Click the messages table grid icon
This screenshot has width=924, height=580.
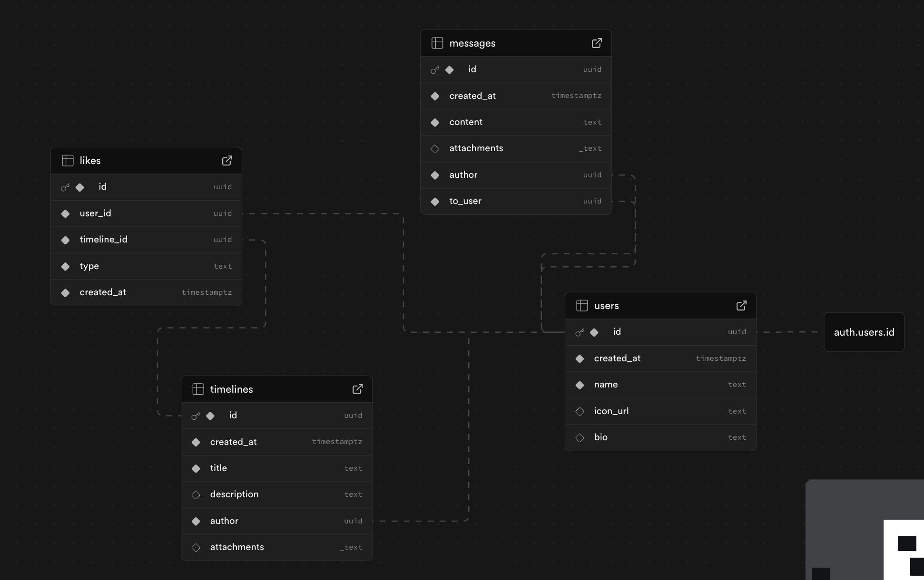[x=437, y=43]
